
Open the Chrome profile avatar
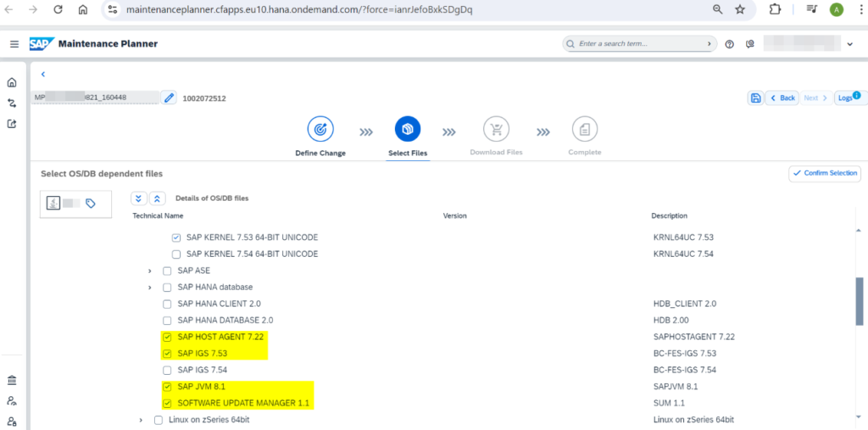tap(837, 9)
